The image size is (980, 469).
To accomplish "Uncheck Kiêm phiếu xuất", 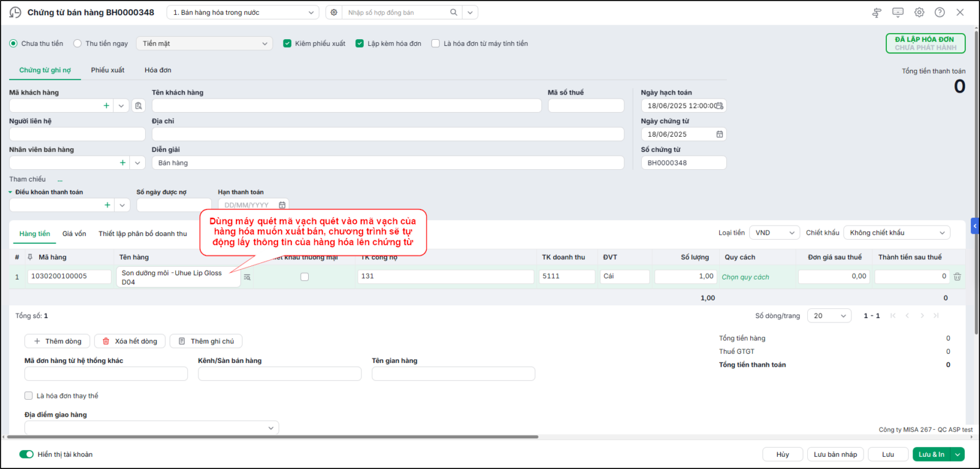I will click(x=287, y=44).
